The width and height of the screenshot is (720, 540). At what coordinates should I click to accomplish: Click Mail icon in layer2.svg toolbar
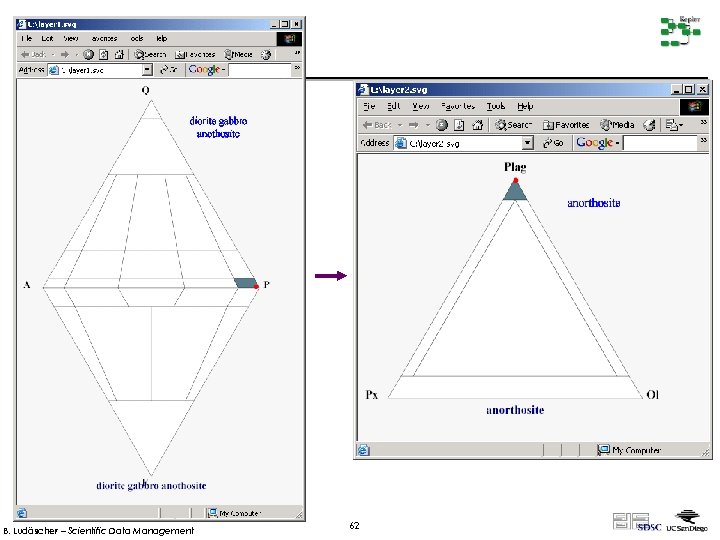tap(674, 124)
